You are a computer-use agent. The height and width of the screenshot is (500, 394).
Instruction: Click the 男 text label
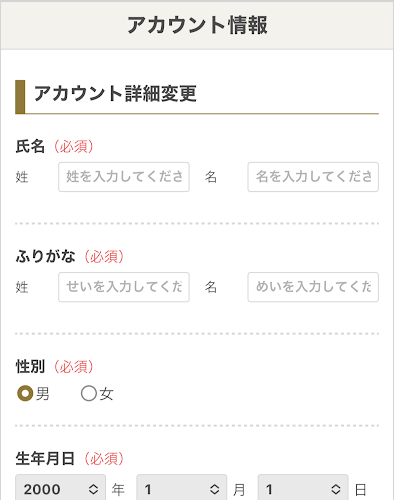(x=43, y=394)
